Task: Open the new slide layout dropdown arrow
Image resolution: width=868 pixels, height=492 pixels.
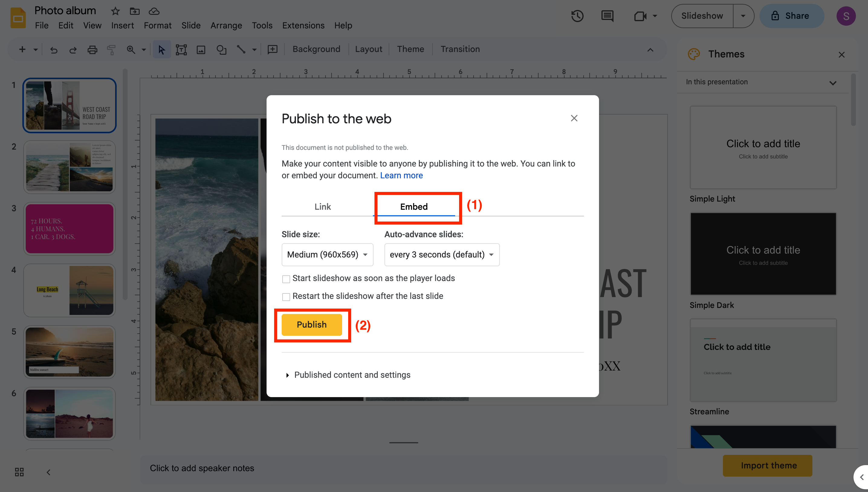Action: [35, 50]
